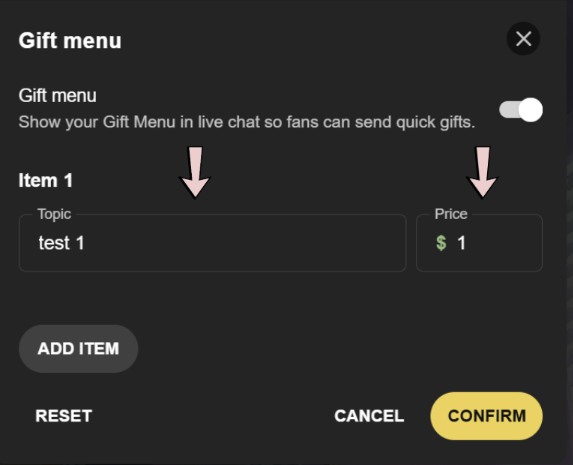Focus the Topic input field
This screenshot has width=573, height=465.
212,243
